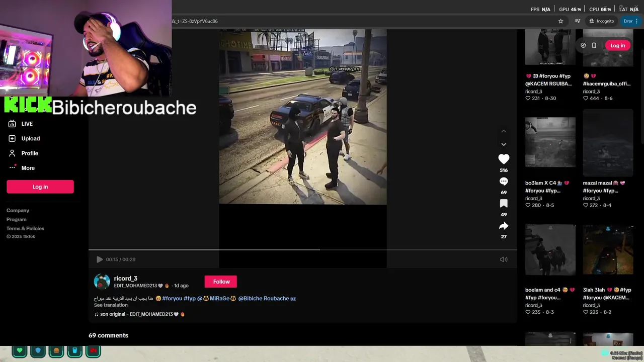Save video with the bookmark icon

[x=504, y=204]
